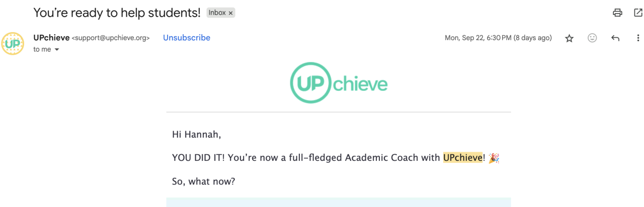Click the green UPchieve logo image

[x=339, y=83]
